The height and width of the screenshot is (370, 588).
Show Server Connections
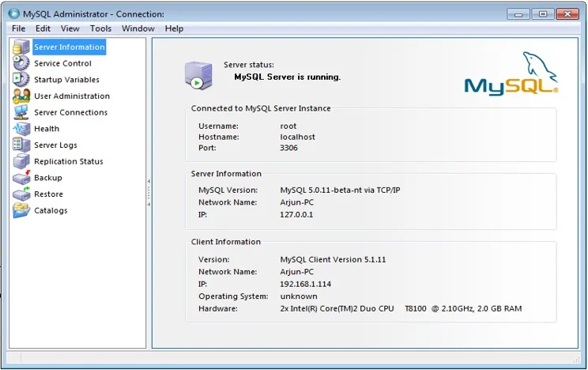71,112
